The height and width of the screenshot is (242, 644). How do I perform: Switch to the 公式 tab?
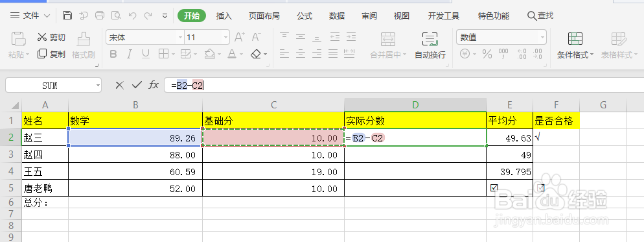coord(305,16)
